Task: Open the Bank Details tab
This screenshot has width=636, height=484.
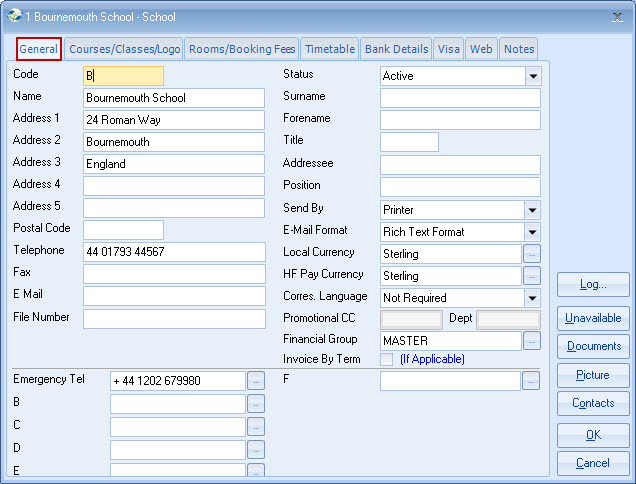Action: click(x=396, y=49)
